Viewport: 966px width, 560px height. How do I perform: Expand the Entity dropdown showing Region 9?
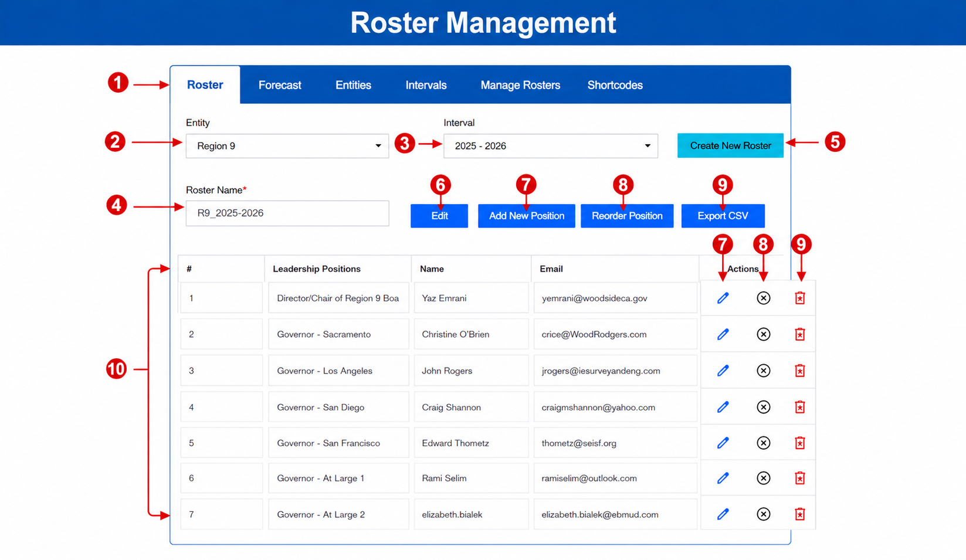(287, 146)
